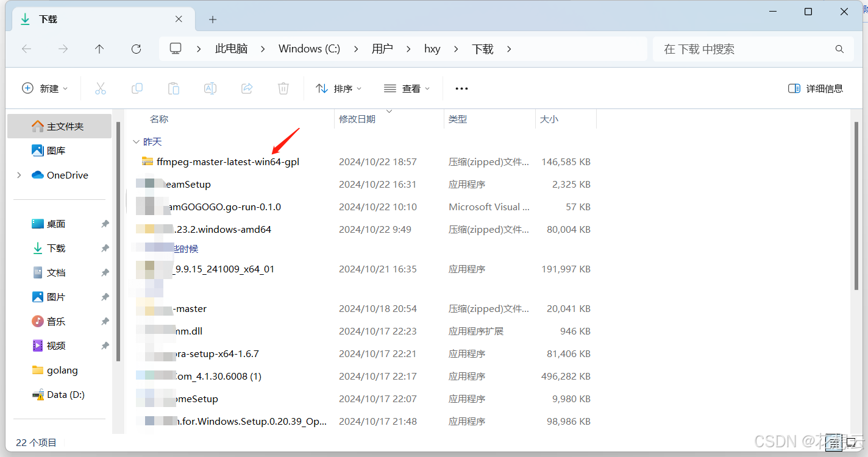Open the 新建 dropdown menu

click(45, 88)
